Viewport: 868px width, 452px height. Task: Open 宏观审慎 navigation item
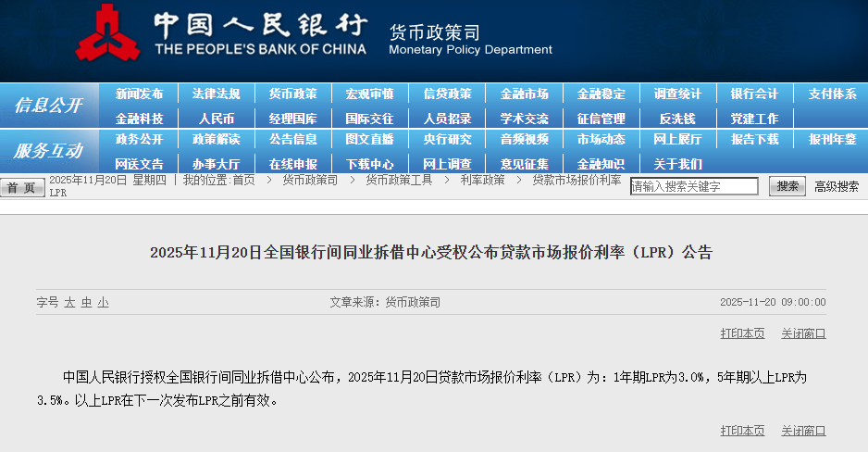pos(370,94)
